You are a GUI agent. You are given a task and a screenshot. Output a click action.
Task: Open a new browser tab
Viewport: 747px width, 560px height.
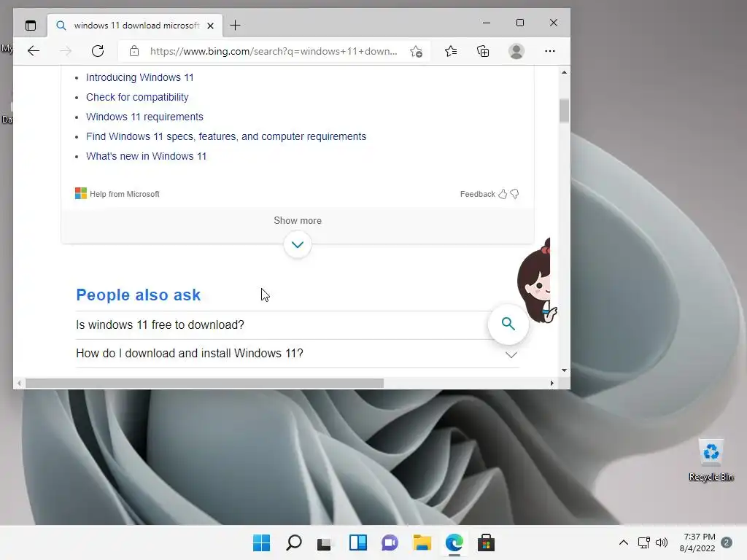pos(235,26)
